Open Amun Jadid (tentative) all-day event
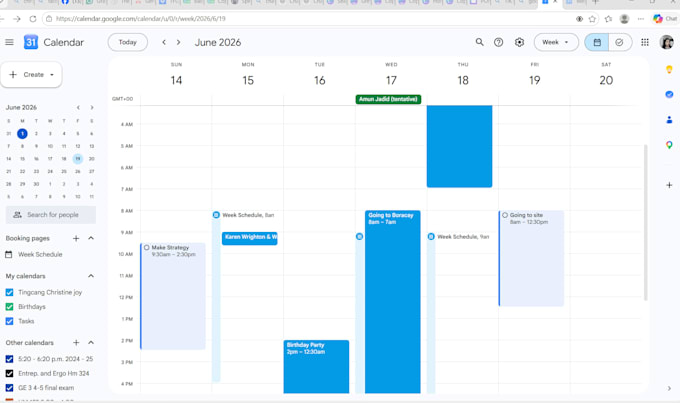The image size is (680, 403). 388,99
